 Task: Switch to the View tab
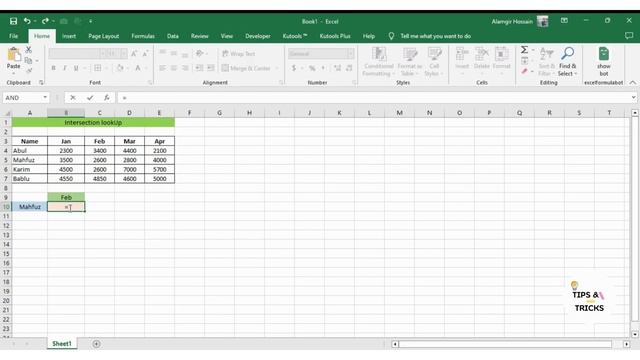point(227,36)
